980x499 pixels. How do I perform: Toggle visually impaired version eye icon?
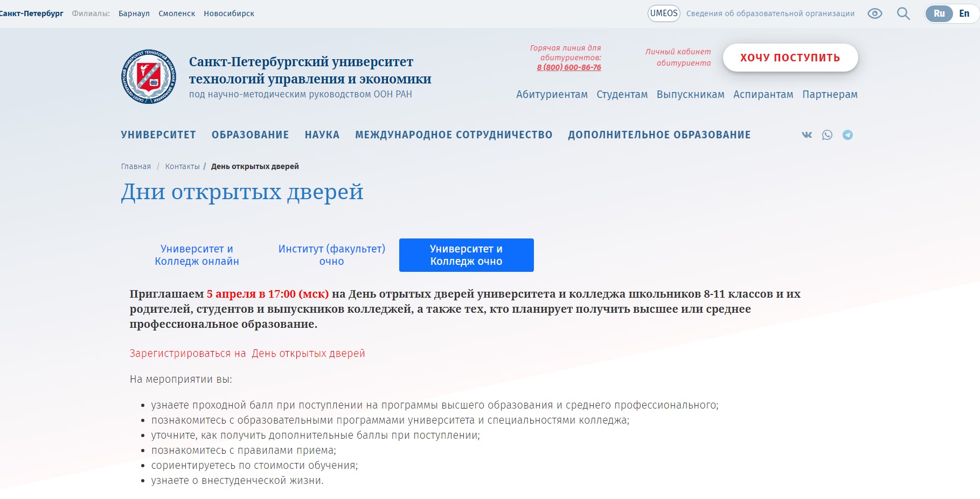[874, 14]
